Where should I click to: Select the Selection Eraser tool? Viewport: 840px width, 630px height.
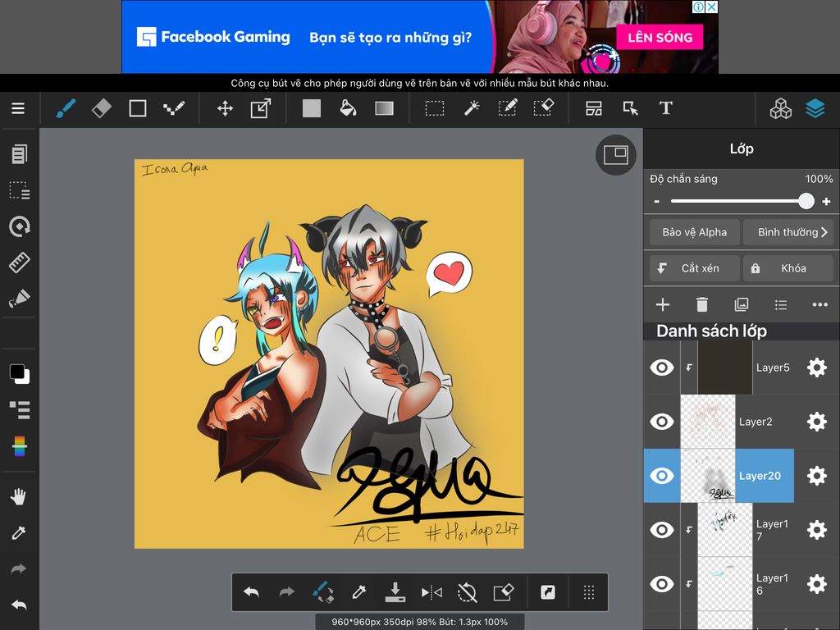click(544, 107)
